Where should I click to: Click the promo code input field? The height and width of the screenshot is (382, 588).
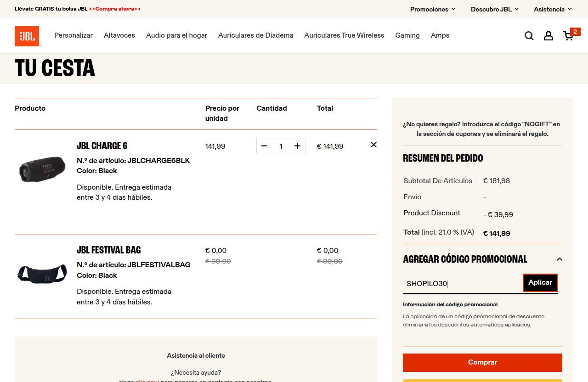pyautogui.click(x=463, y=284)
